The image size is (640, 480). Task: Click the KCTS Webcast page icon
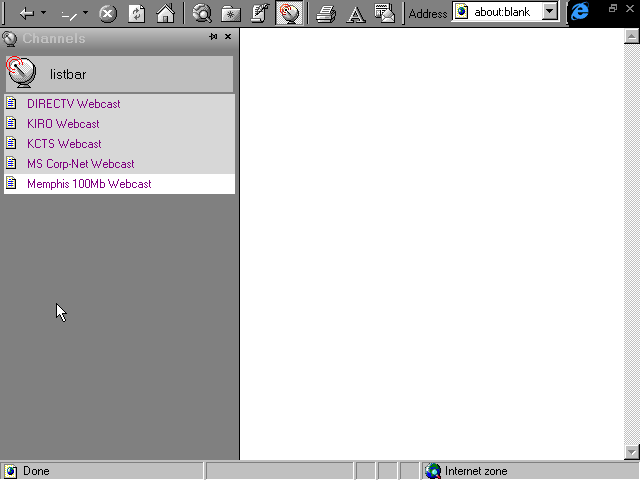tap(11, 143)
